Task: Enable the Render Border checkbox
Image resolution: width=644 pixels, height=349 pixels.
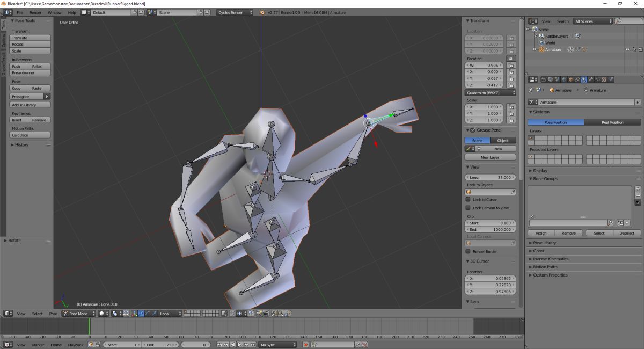Action: [x=468, y=251]
